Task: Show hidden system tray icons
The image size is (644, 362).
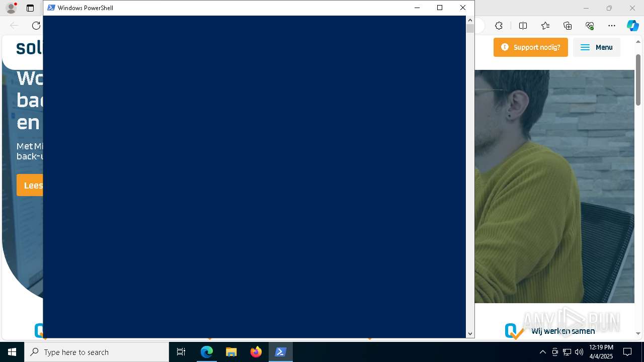Action: pyautogui.click(x=542, y=352)
